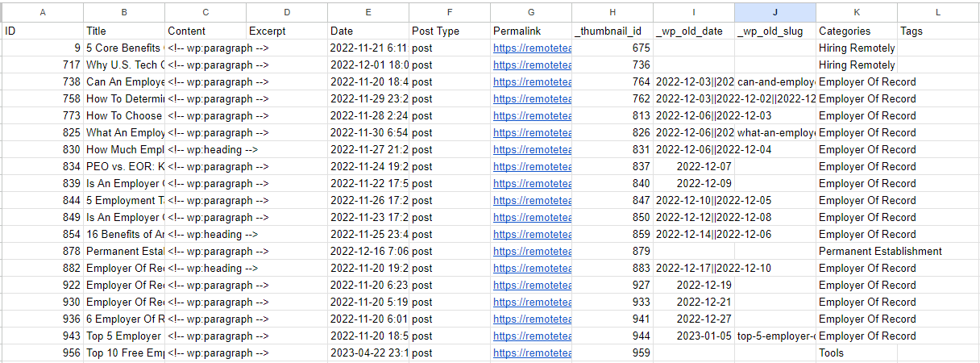Image resolution: width=980 pixels, height=363 pixels.
Task: Select column G header letter
Action: coord(530,13)
